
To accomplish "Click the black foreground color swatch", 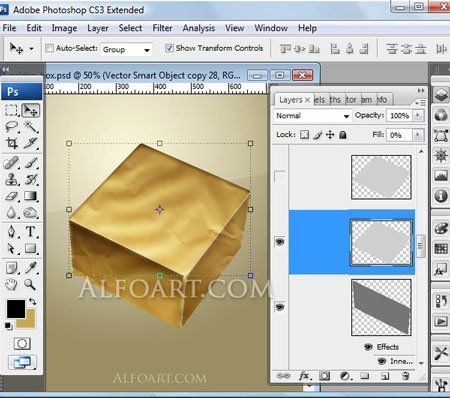I will click(x=16, y=309).
